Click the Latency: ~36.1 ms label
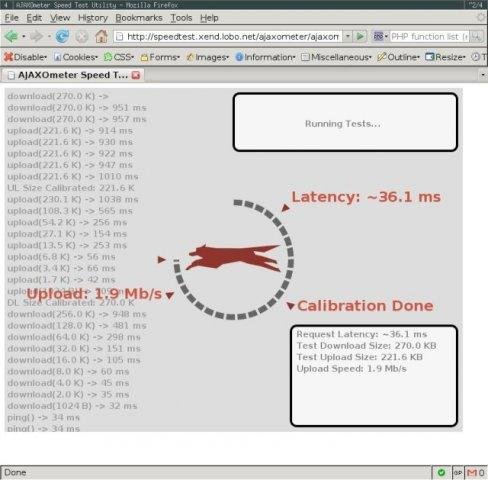The height and width of the screenshot is (480, 488). pyautogui.click(x=366, y=197)
